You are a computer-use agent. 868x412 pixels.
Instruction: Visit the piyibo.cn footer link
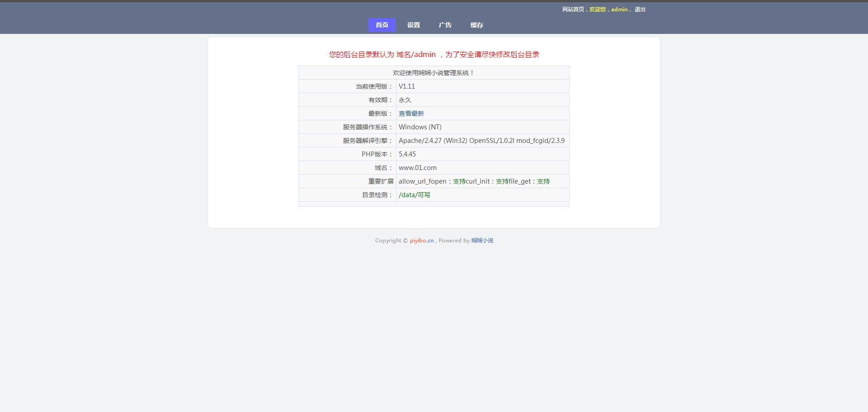tap(421, 241)
